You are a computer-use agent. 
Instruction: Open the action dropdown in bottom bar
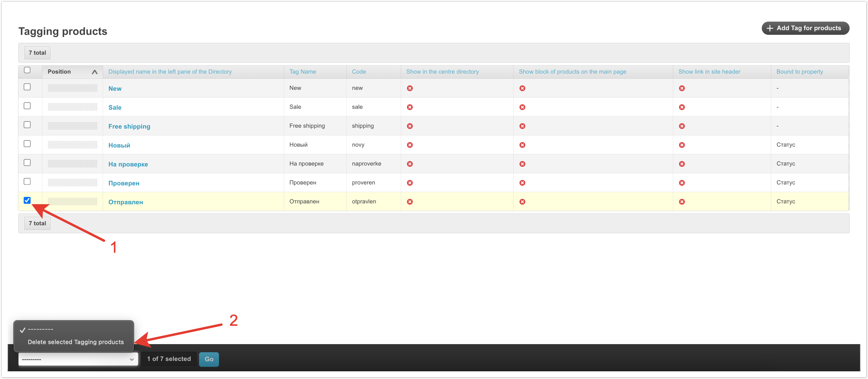click(78, 359)
